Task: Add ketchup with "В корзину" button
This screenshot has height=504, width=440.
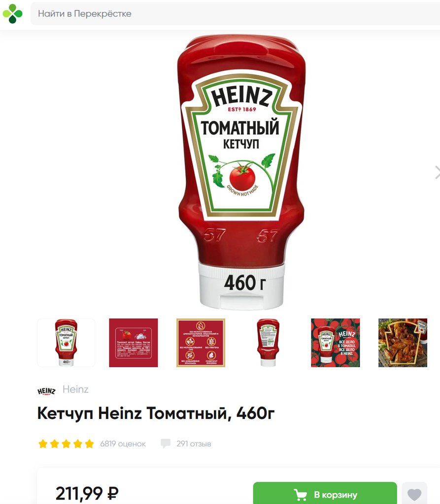Action: tap(325, 493)
